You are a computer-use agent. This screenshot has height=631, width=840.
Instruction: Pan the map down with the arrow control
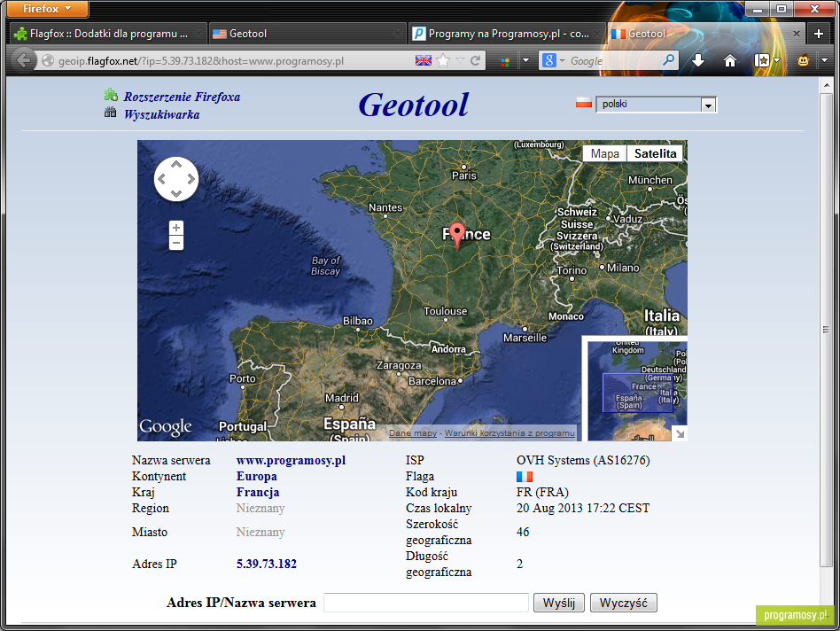[x=176, y=193]
